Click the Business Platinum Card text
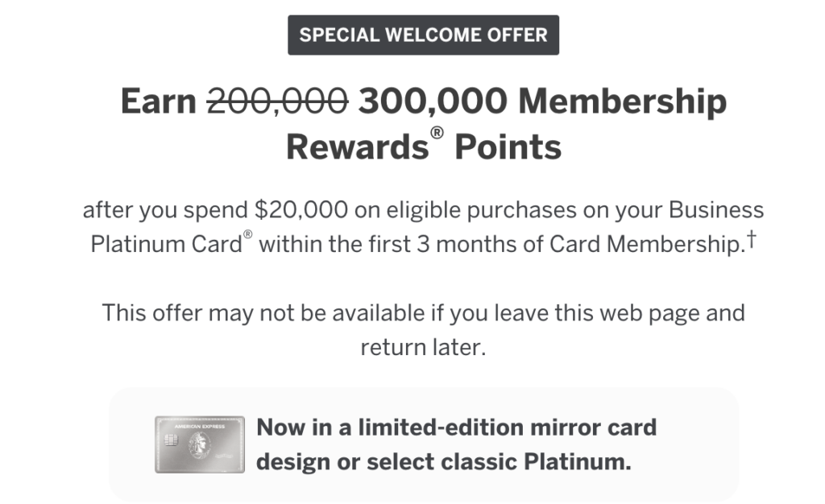Viewport: 825px width, 504px height. coord(166,244)
